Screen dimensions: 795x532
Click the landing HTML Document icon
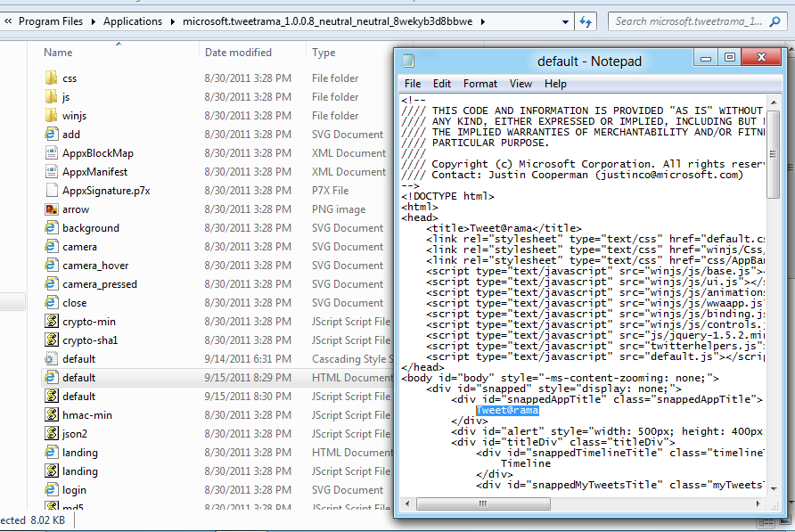[x=51, y=453]
